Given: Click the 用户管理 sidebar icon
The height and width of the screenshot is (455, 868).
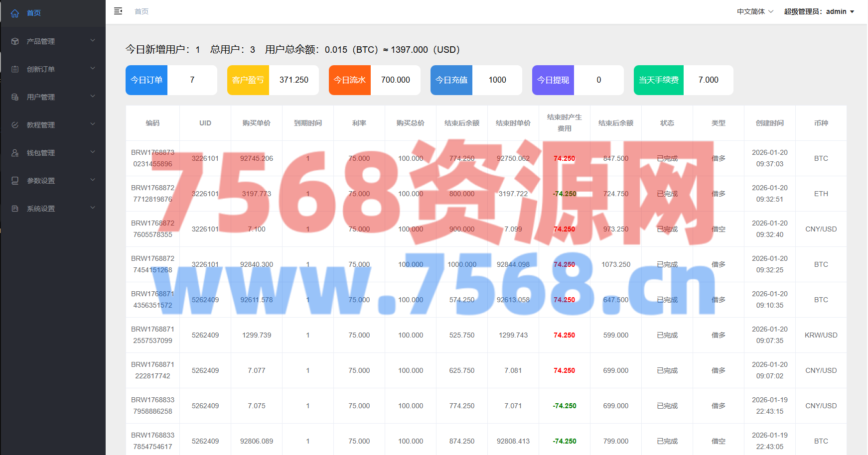Looking at the screenshot, I should (15, 97).
